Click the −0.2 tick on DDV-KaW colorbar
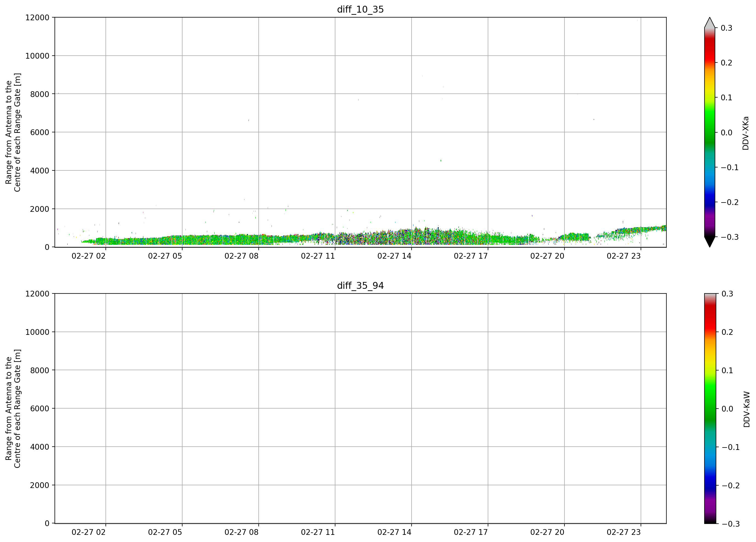This screenshot has height=542, width=756. click(x=731, y=486)
